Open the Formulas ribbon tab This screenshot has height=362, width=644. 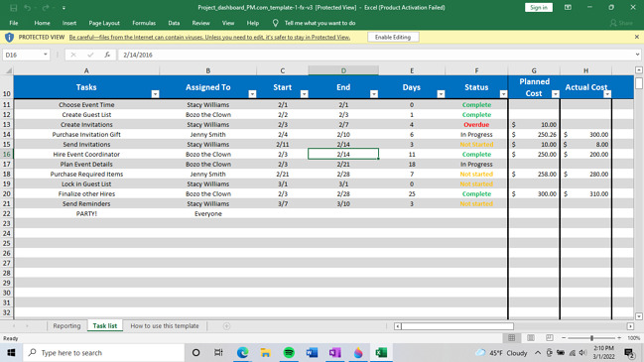coord(144,23)
